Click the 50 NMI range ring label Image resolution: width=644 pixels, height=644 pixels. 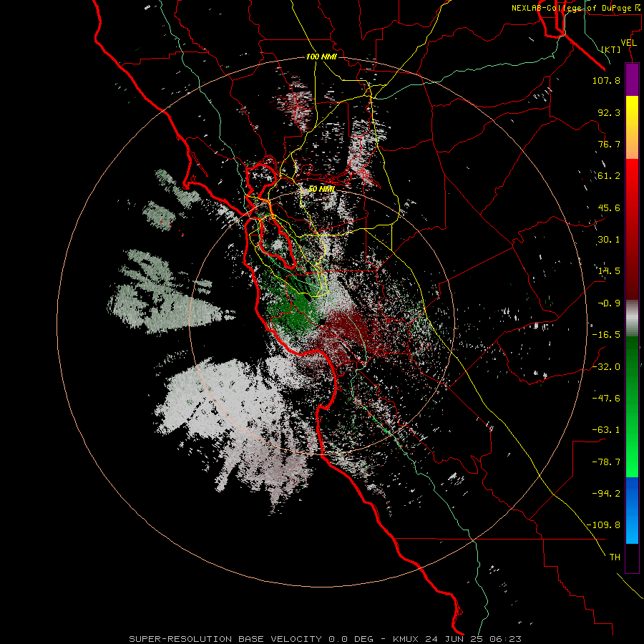pyautogui.click(x=321, y=189)
